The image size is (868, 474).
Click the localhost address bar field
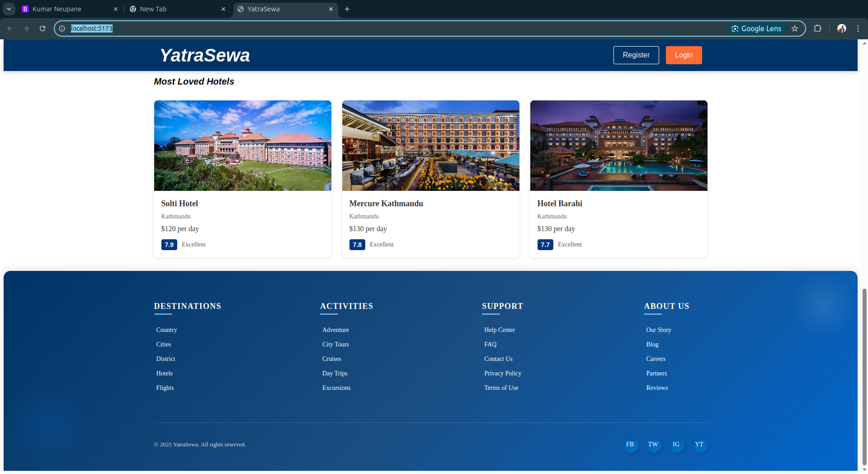click(362, 28)
